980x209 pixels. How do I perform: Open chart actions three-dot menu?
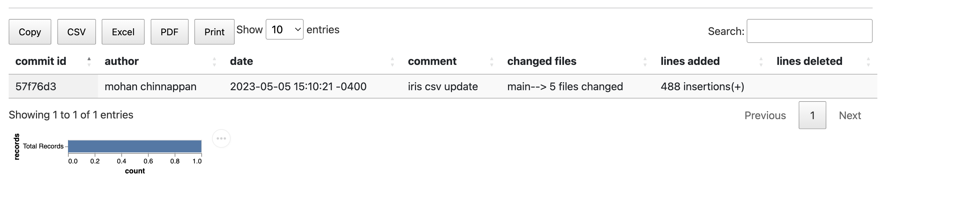click(x=221, y=138)
